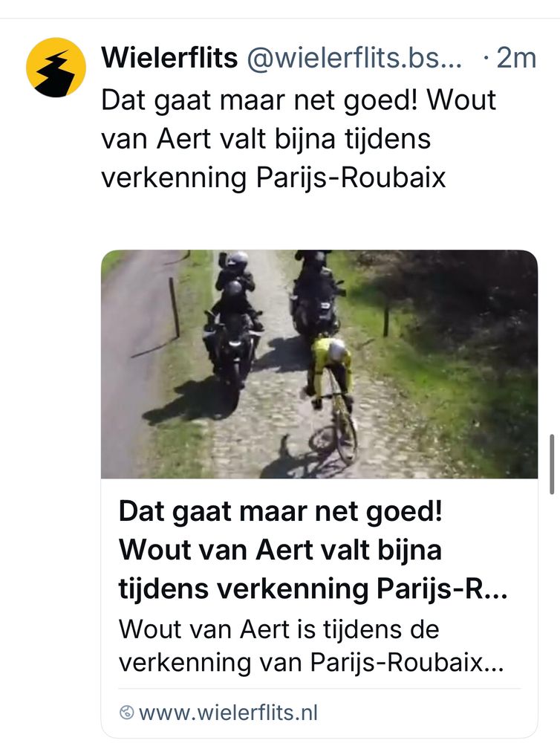Click the right motorcycle in the preview image
This screenshot has height=743, width=560.
[315, 293]
